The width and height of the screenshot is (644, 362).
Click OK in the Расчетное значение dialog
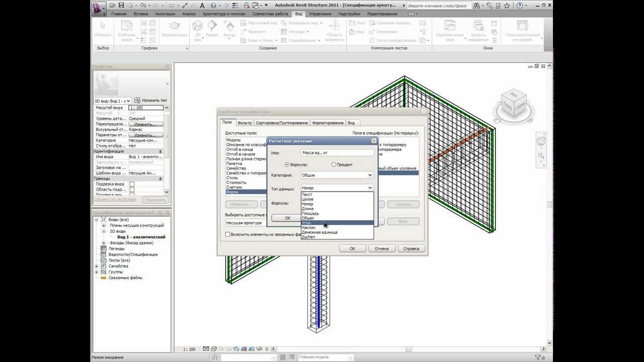tap(287, 218)
